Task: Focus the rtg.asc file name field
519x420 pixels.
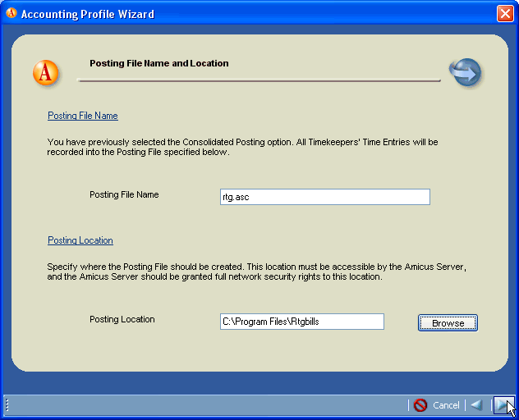Action: click(x=325, y=197)
